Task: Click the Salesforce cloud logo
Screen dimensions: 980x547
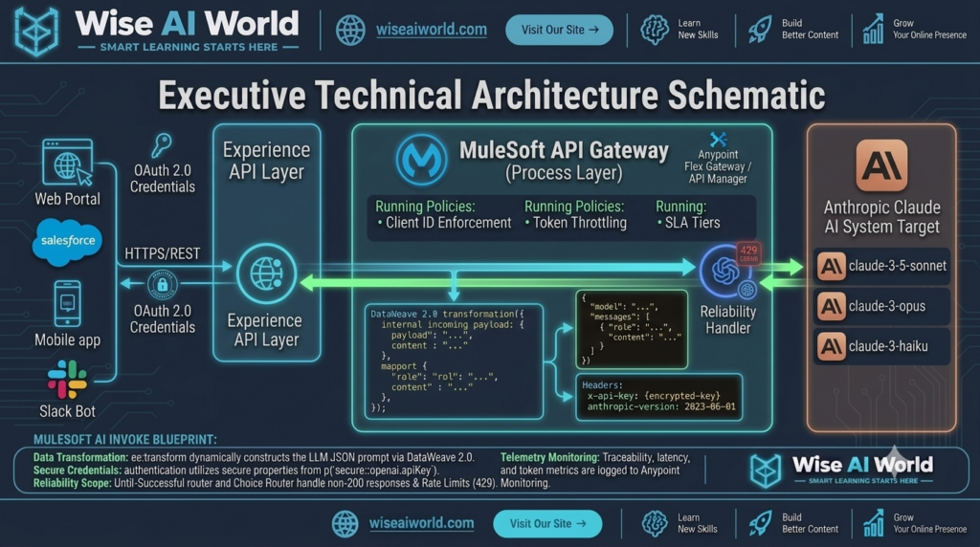Action: (x=67, y=241)
